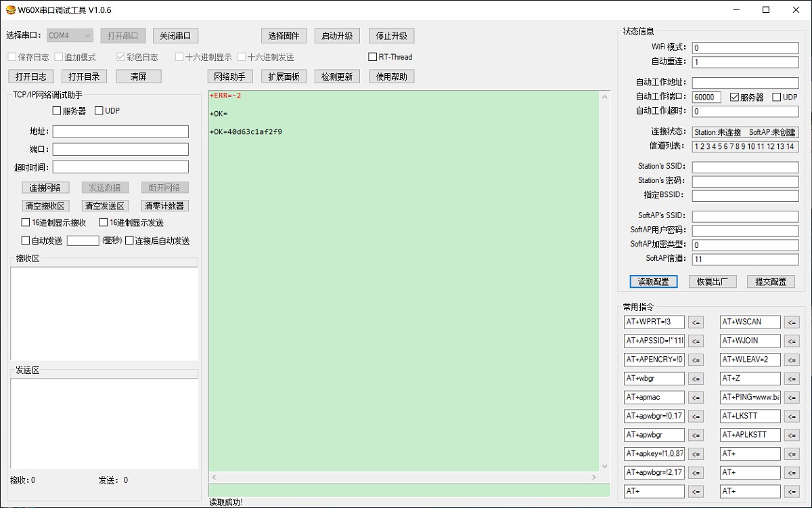Toggle the UDP checkbox in the TCP/IP helper
This screenshot has width=812, height=508.
pyautogui.click(x=99, y=110)
